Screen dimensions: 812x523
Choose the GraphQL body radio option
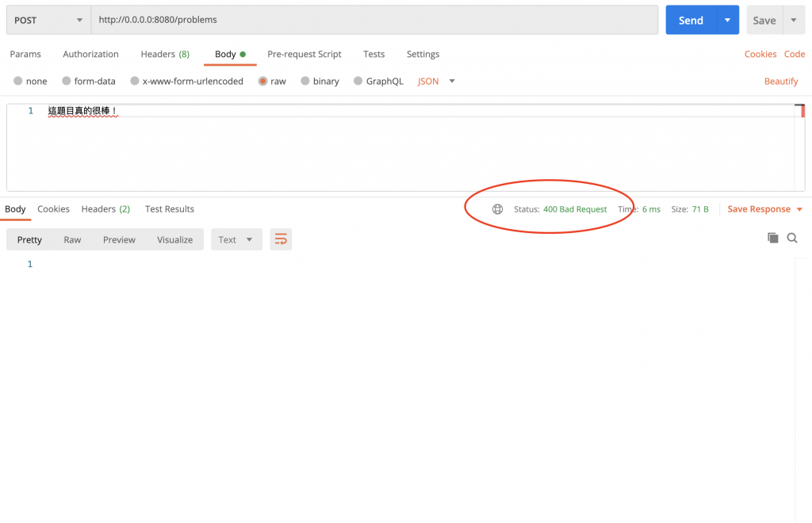(x=358, y=81)
